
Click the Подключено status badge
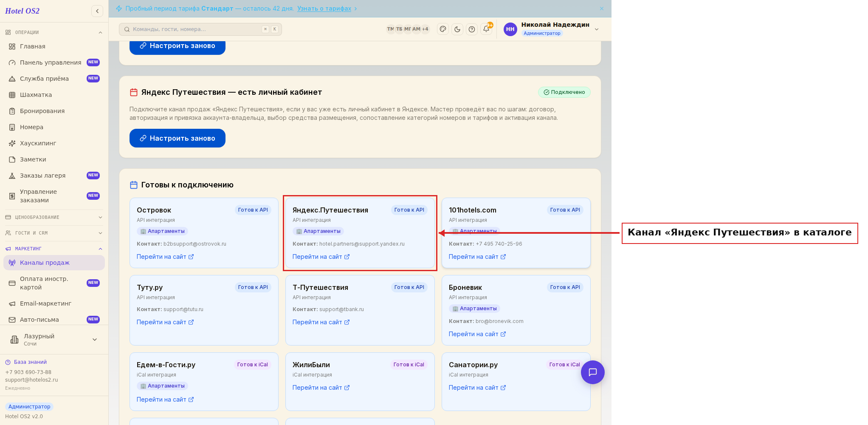click(x=564, y=92)
